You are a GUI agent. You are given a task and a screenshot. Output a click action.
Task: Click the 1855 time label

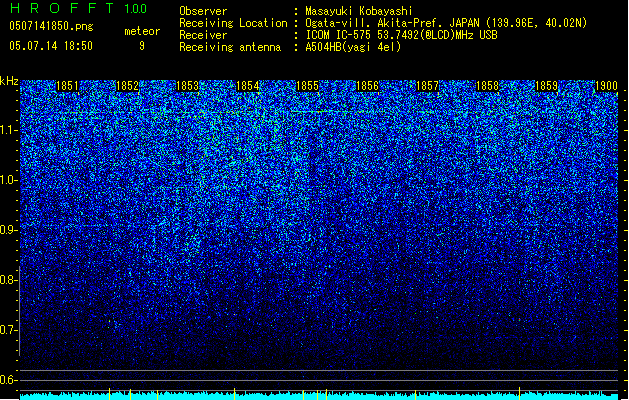click(307, 86)
